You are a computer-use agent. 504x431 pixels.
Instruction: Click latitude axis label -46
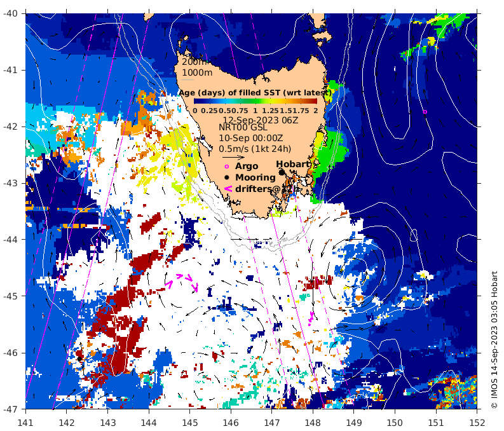pyautogui.click(x=10, y=353)
